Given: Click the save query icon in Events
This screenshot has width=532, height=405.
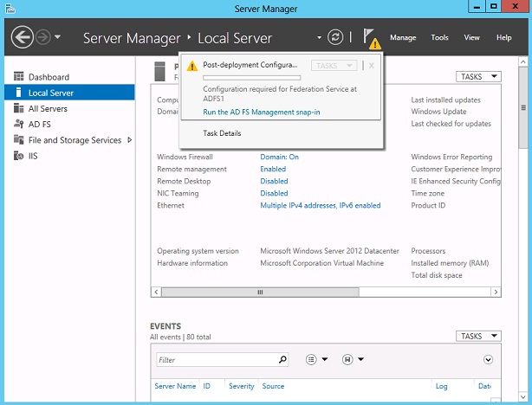Looking at the screenshot, I should [347, 359].
